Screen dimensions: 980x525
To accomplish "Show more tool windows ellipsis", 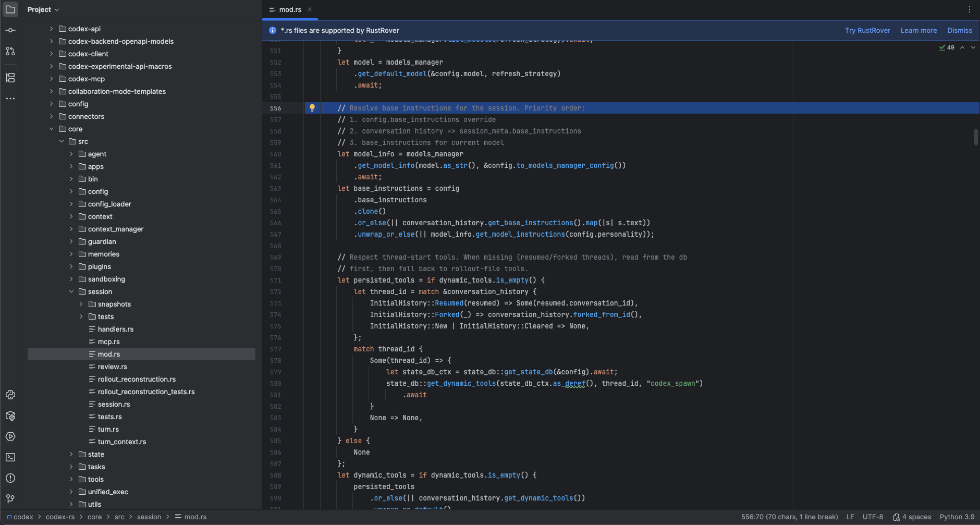I will pos(10,99).
